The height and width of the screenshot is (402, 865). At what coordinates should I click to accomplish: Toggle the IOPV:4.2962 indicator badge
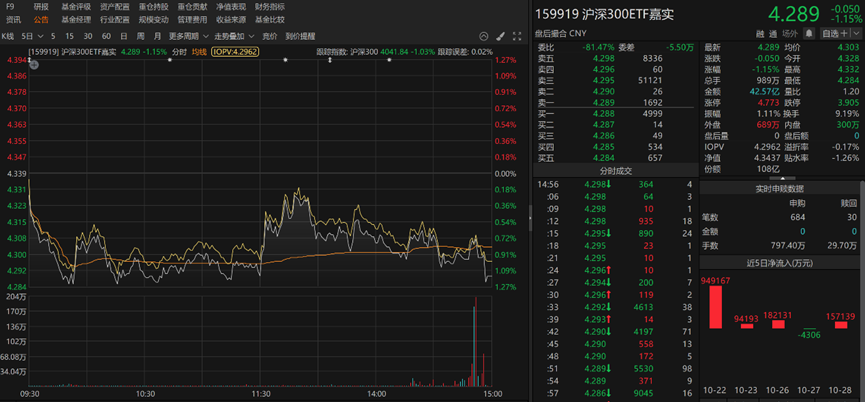click(x=235, y=52)
